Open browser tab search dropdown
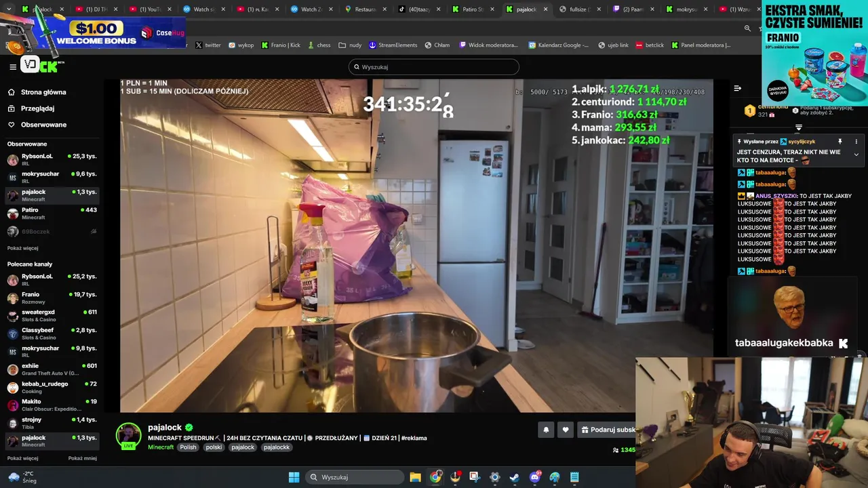This screenshot has width=868, height=488. (9, 9)
